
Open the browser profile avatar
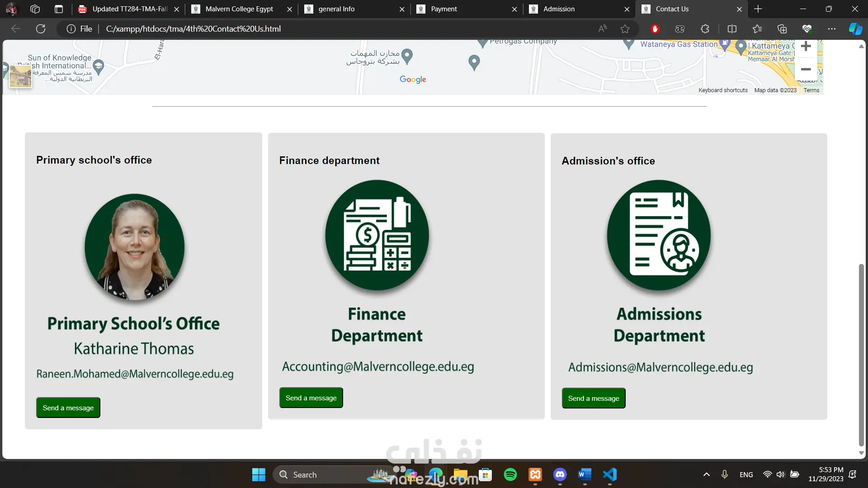tap(11, 9)
